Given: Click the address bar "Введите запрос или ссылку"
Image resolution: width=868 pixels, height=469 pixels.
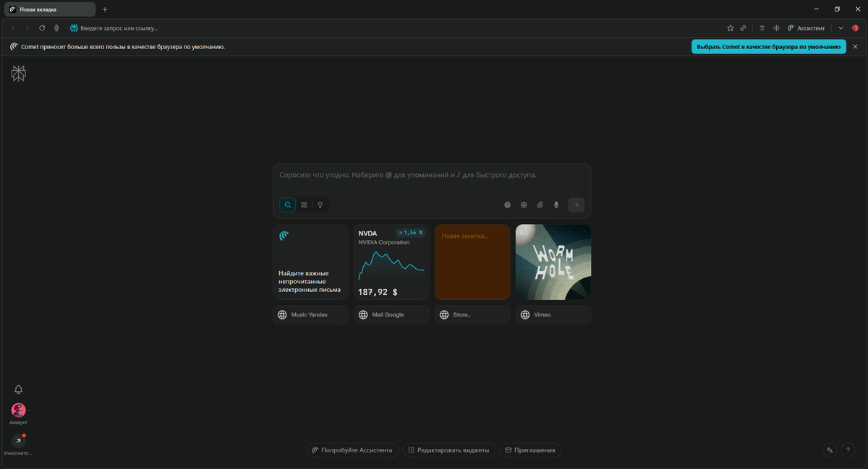Looking at the screenshot, I should point(119,28).
